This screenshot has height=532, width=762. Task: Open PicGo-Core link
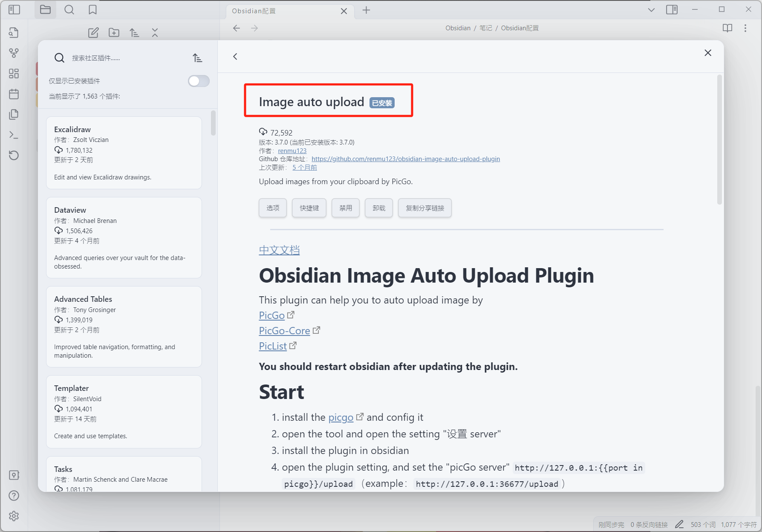point(285,331)
